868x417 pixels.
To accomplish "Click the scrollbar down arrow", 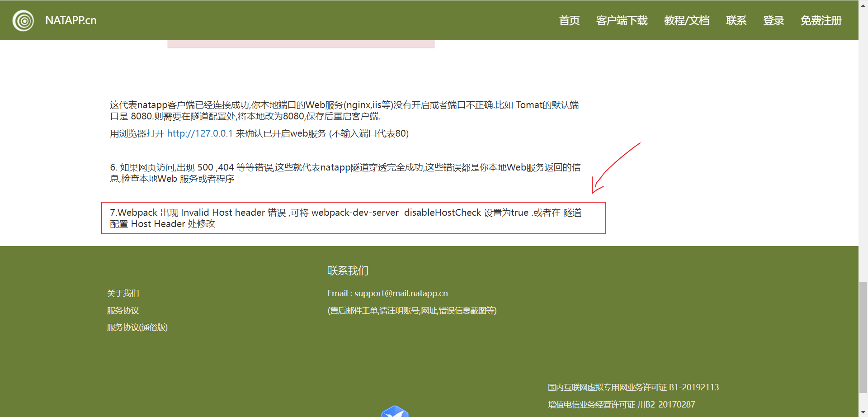I will 863,413.
